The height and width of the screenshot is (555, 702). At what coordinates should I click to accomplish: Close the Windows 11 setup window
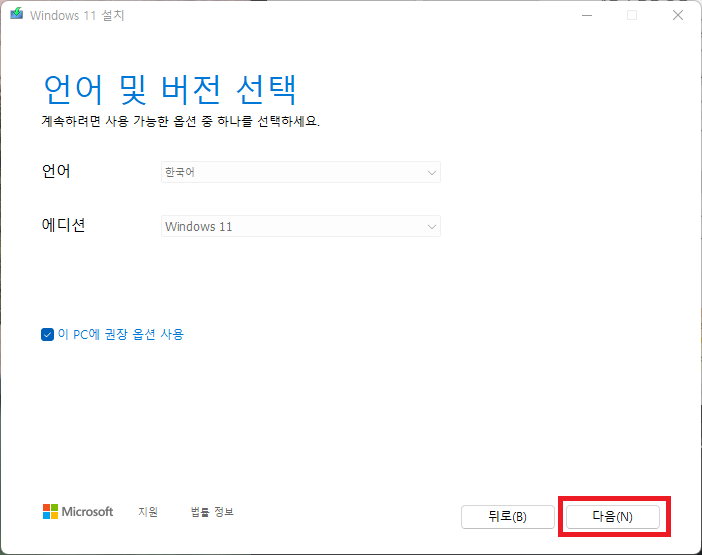pyautogui.click(x=678, y=15)
